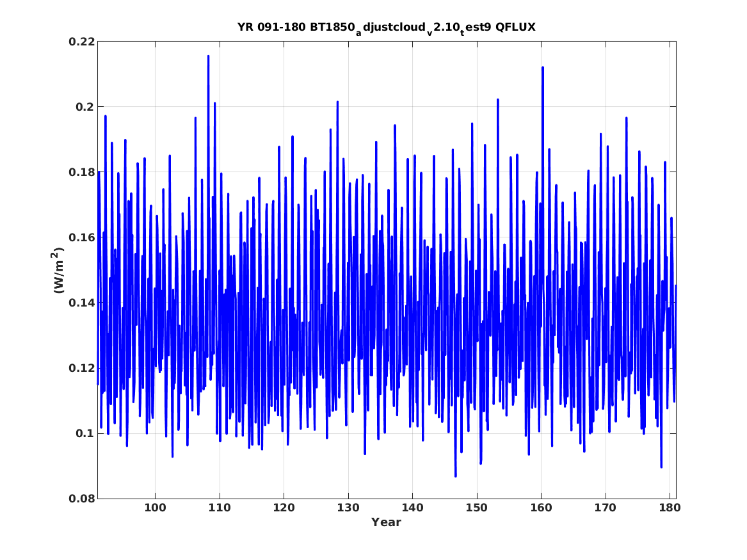747x560 pixels.
Task: Click the y-axis tick label 0.14
Action: point(81,303)
